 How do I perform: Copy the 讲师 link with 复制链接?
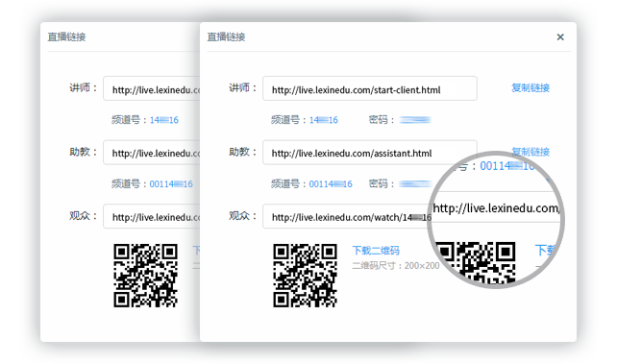pos(531,87)
